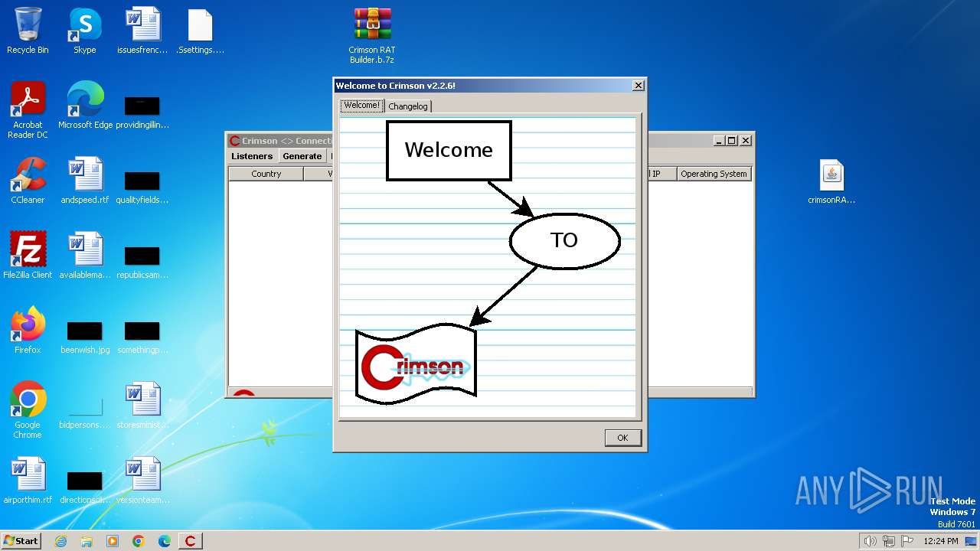
Task: Open Crimson RAT Builder.b.7z archive icon
Action: point(372,35)
